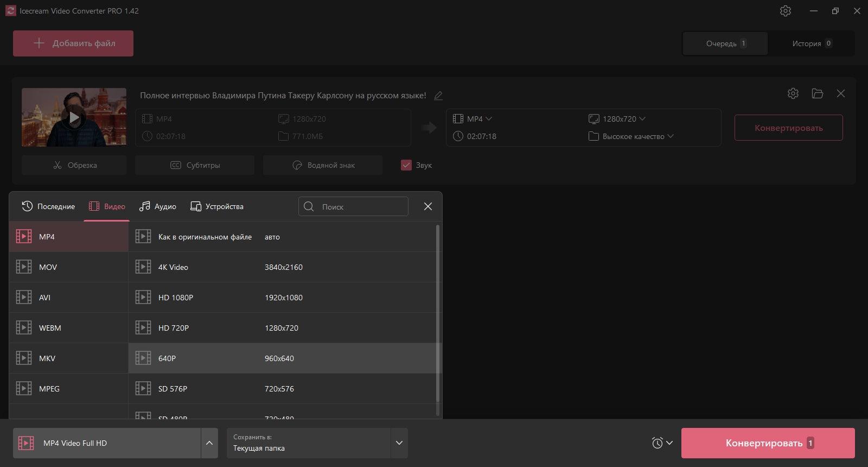The image size is (868, 467).
Task: Click the outlined Convert button for the file
Action: 788,128
